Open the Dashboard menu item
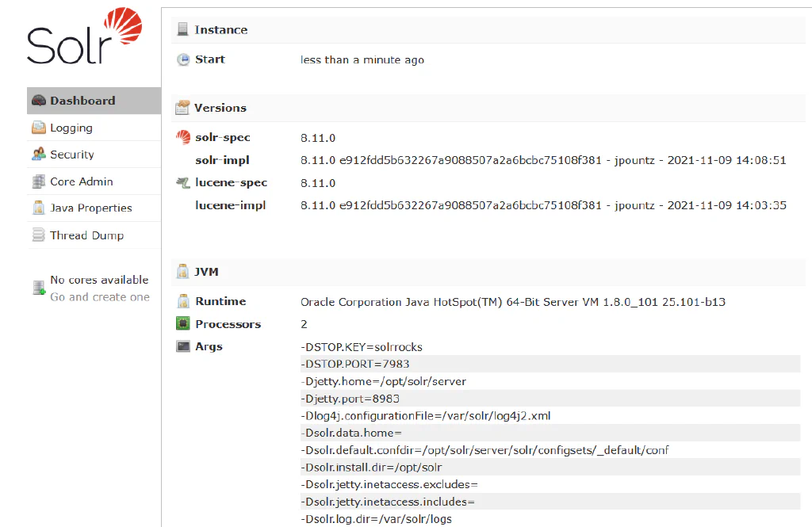 point(94,101)
